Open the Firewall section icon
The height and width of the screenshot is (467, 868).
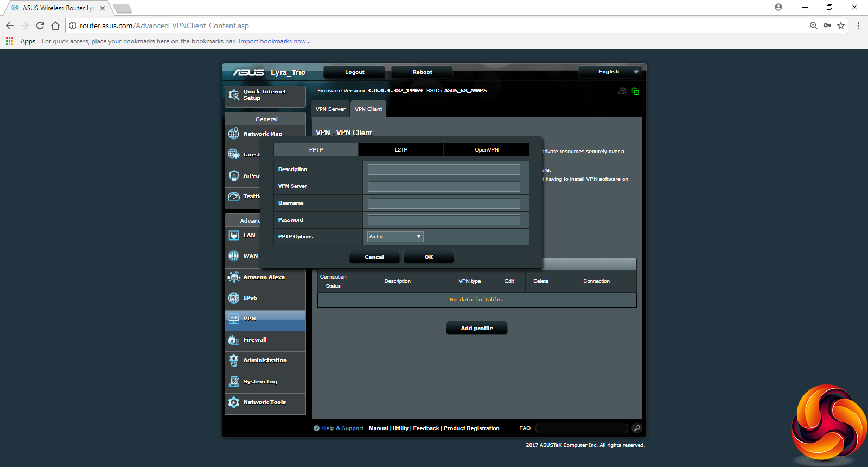(x=234, y=340)
